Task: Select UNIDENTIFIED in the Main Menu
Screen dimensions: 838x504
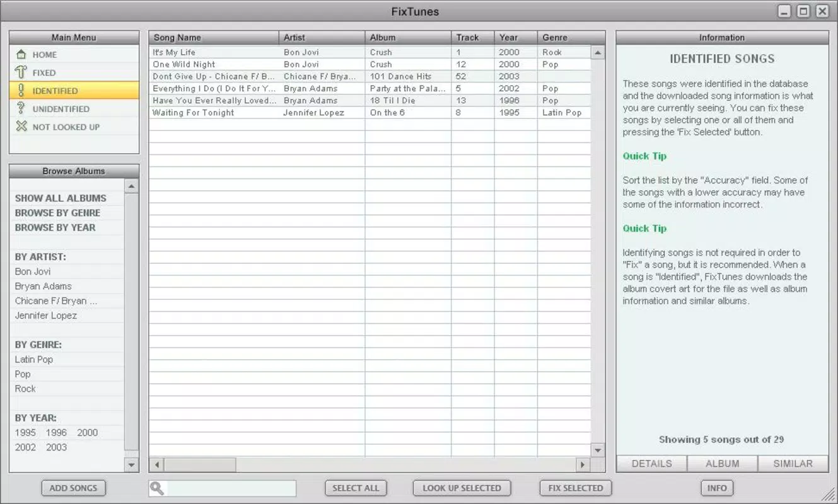Action: coord(74,108)
